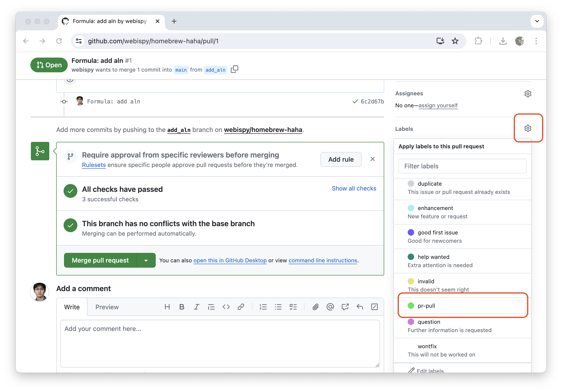
Task: Select the help wanted label
Action: pos(462,261)
